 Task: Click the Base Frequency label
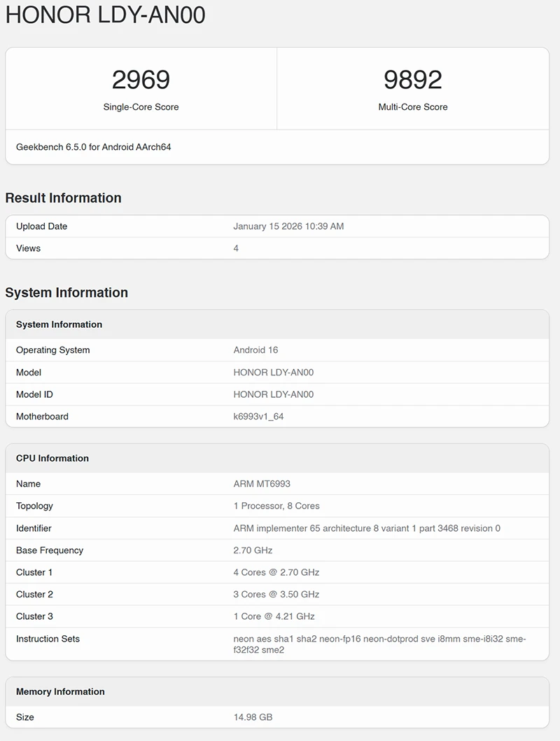(x=50, y=550)
